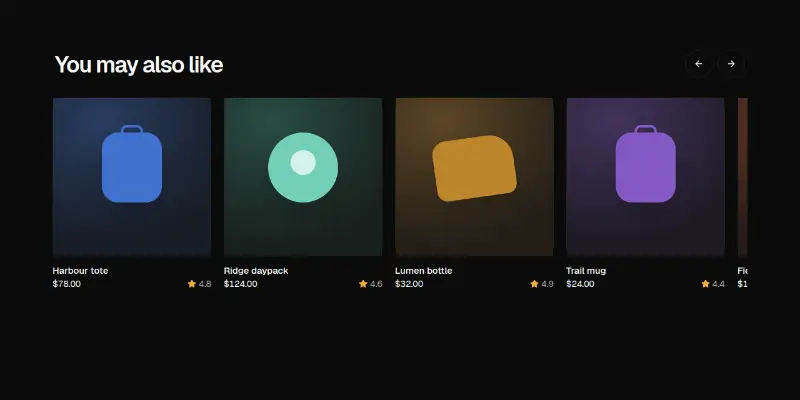Click the 4.8 rating value
The image size is (800, 400).
(205, 284)
